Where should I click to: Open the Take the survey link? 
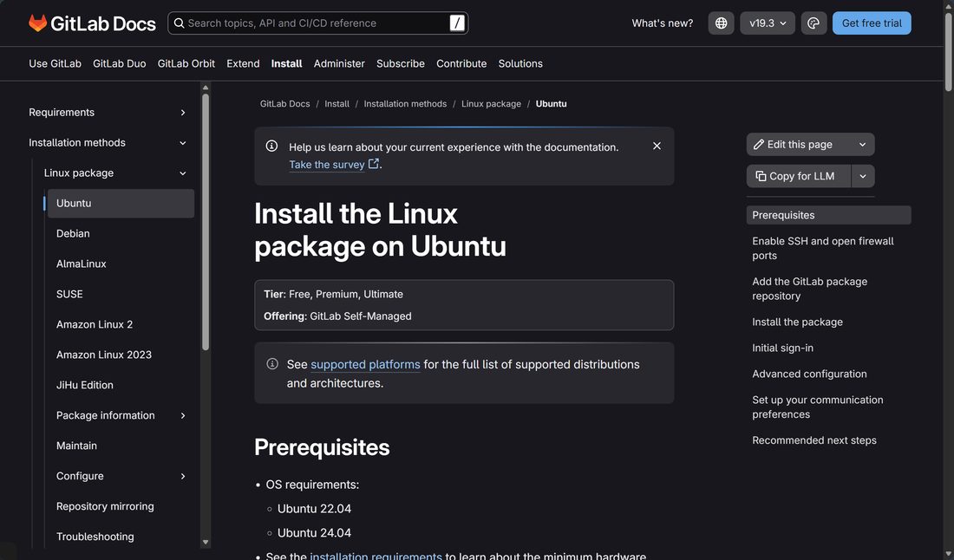coord(327,164)
